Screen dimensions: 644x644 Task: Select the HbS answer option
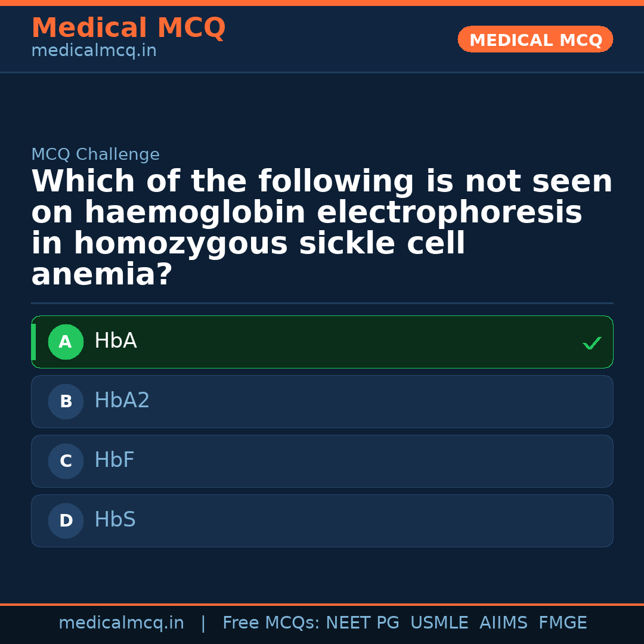pos(322,521)
